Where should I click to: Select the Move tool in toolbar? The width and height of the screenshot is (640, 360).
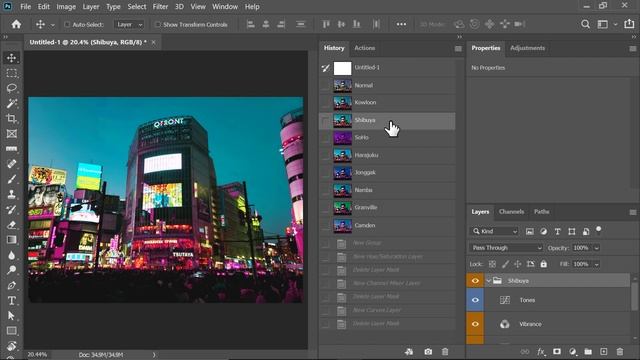(11, 58)
